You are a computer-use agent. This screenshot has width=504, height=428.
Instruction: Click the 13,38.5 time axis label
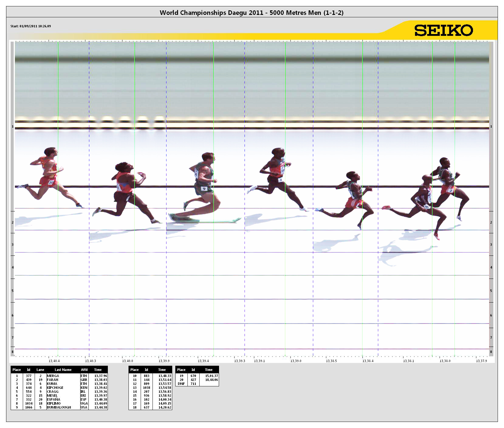tap(331, 361)
